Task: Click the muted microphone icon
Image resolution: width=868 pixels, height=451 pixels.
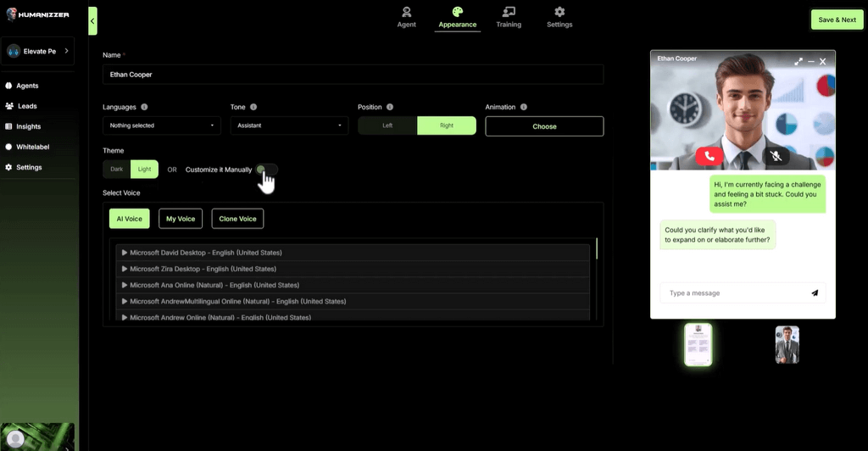Action: pos(775,155)
